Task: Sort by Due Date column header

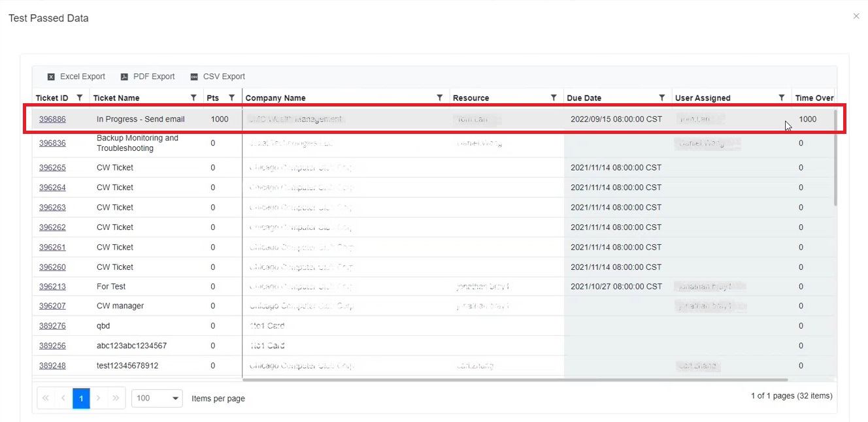Action: click(x=584, y=98)
